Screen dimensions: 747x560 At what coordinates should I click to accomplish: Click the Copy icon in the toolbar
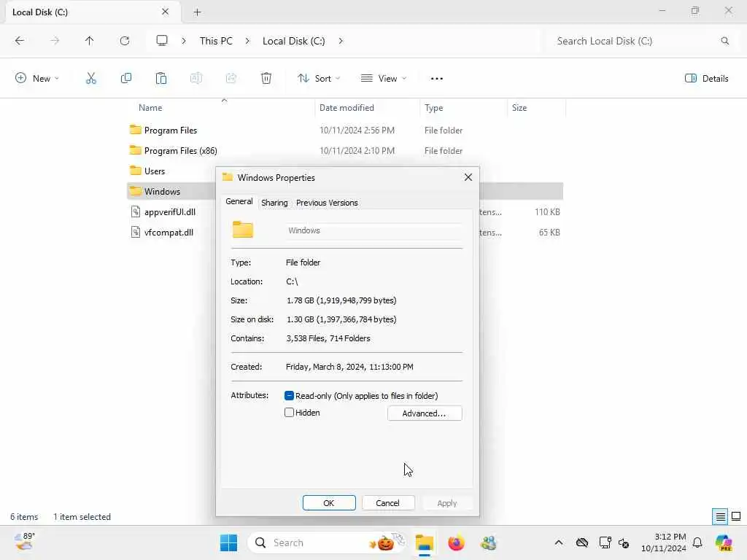126,78
